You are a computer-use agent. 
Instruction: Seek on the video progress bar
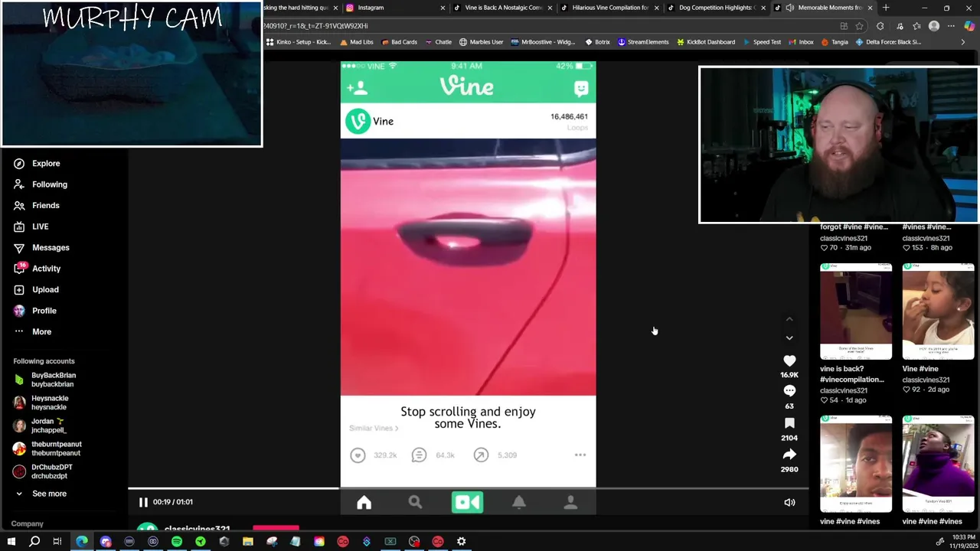(468, 487)
